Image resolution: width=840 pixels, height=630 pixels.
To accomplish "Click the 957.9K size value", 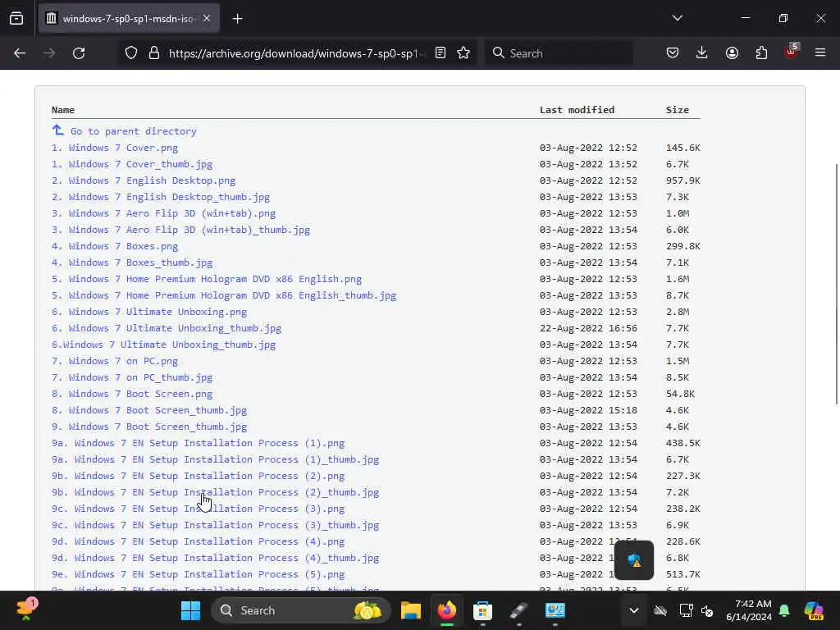I will click(x=683, y=180).
